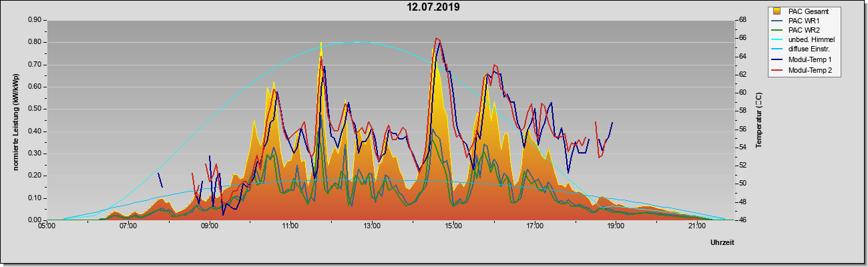Click the 13:00 time axis label
This screenshot has width=868, height=267.
click(371, 226)
